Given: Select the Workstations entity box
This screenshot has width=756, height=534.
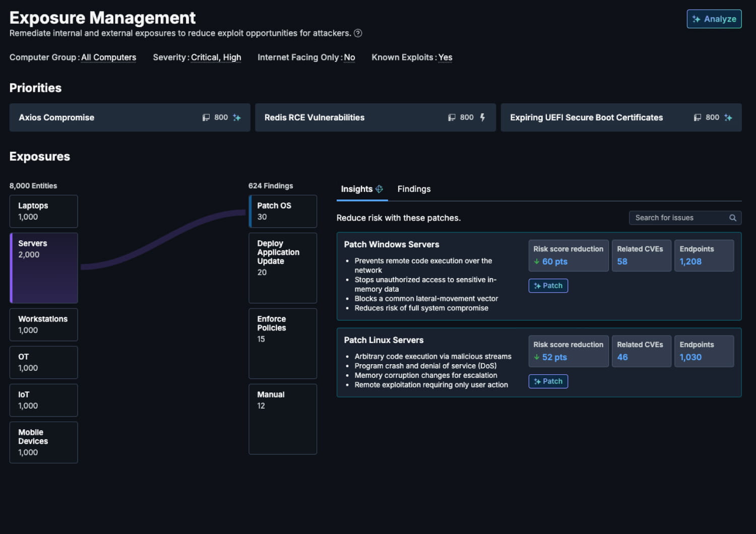Looking at the screenshot, I should coord(44,324).
